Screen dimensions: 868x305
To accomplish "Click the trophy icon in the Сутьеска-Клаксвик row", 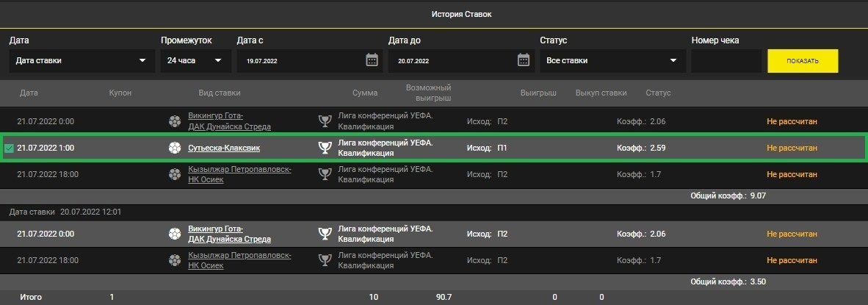I will tap(324, 148).
